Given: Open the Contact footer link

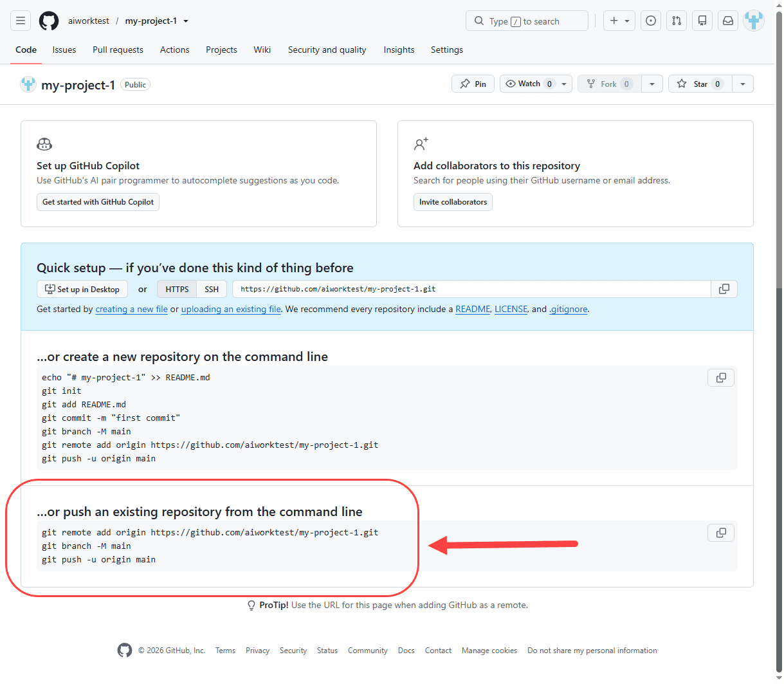Looking at the screenshot, I should [x=438, y=651].
